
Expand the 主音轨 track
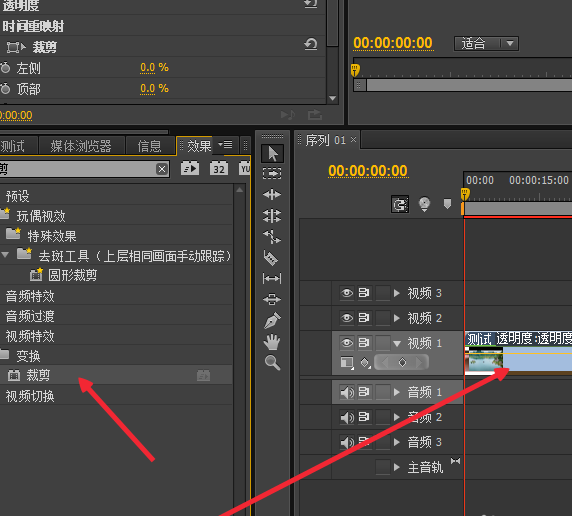click(397, 467)
